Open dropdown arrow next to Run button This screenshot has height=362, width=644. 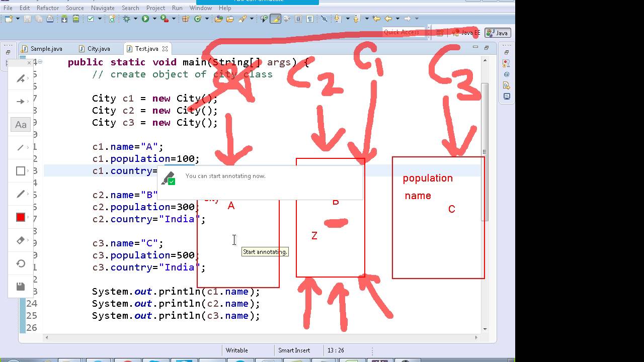click(x=154, y=19)
